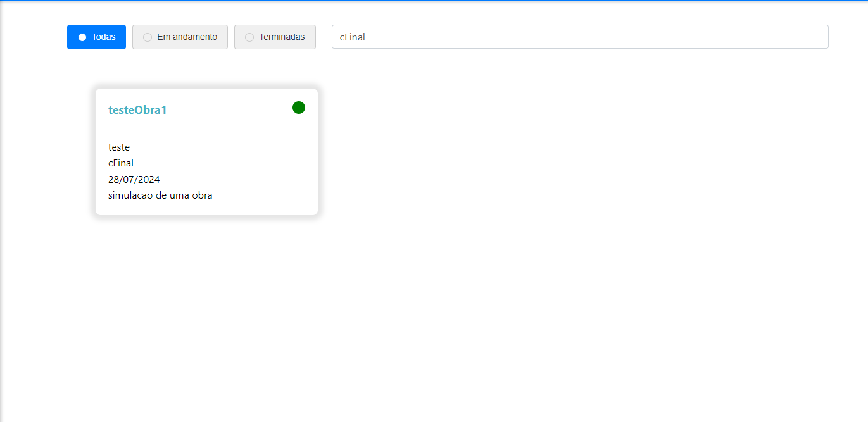868x422 pixels.
Task: Click the green status dot on testeObra1
Action: click(x=299, y=108)
